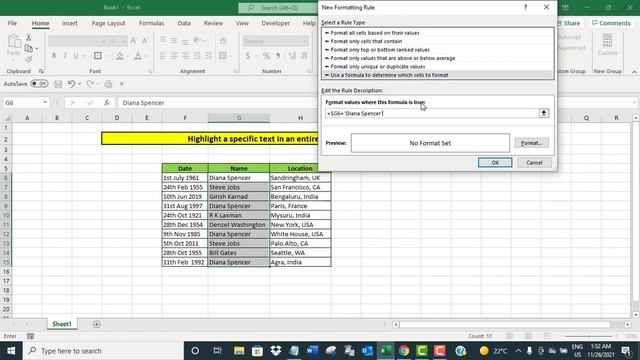Switch to the Insert tab

click(x=70, y=23)
